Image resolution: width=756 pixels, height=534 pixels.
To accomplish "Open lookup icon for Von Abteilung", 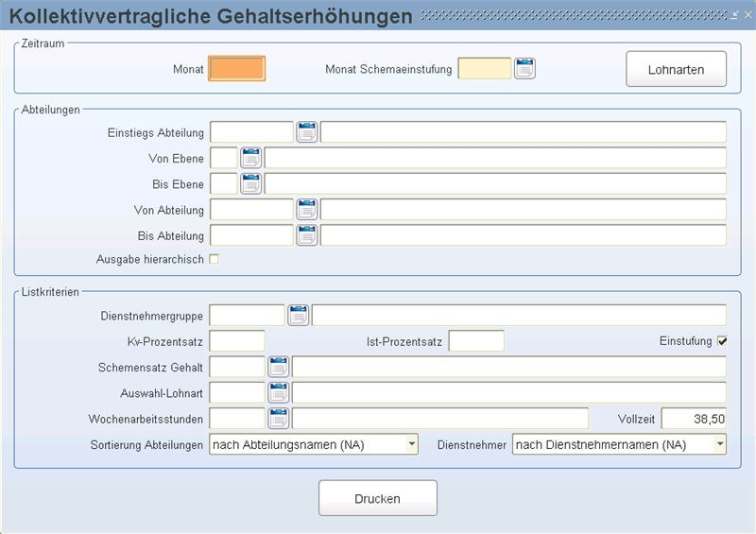I will [306, 210].
